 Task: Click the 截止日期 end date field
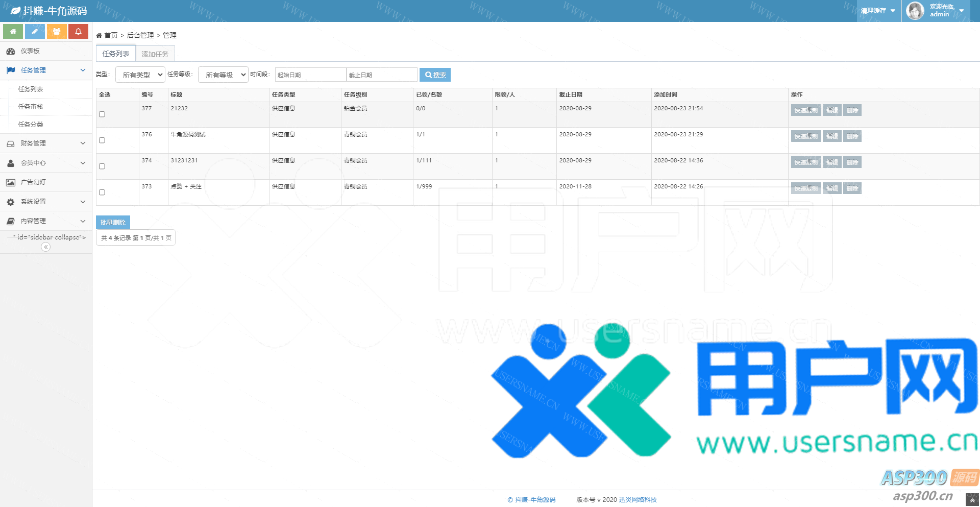pyautogui.click(x=382, y=75)
